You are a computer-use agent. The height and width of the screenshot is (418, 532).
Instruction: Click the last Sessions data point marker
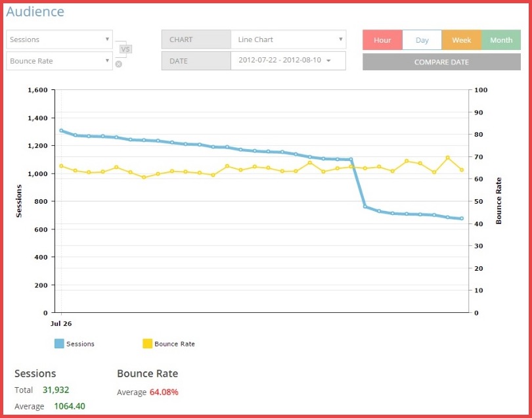(x=462, y=218)
